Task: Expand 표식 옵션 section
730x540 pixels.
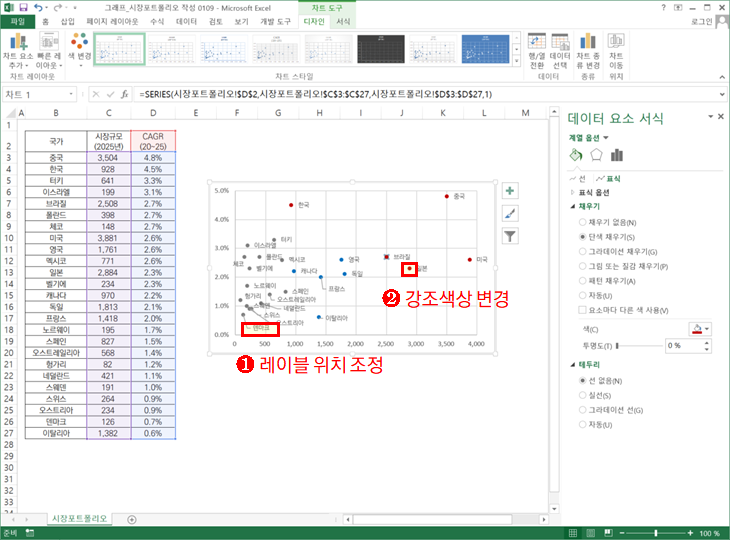Action: pyautogui.click(x=572, y=192)
